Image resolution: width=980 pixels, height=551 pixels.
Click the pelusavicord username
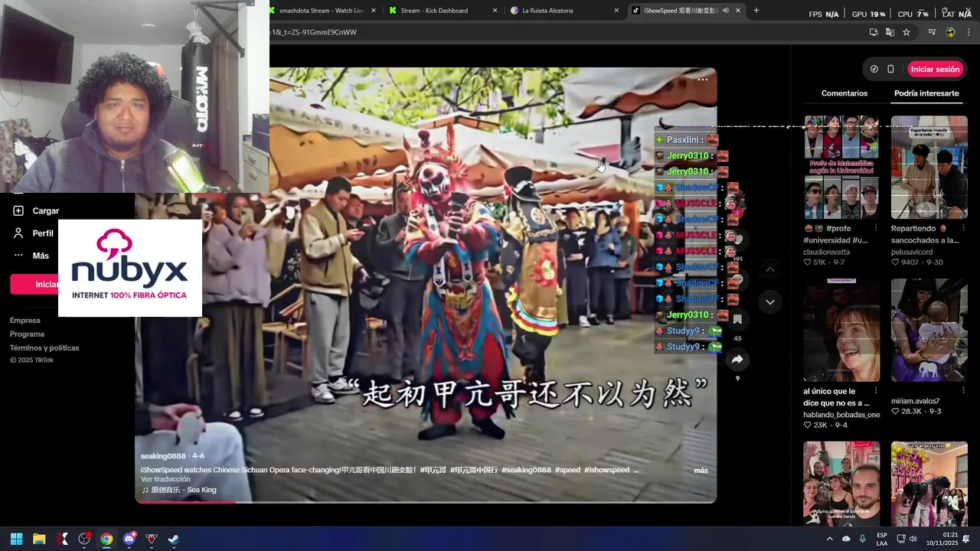click(912, 252)
